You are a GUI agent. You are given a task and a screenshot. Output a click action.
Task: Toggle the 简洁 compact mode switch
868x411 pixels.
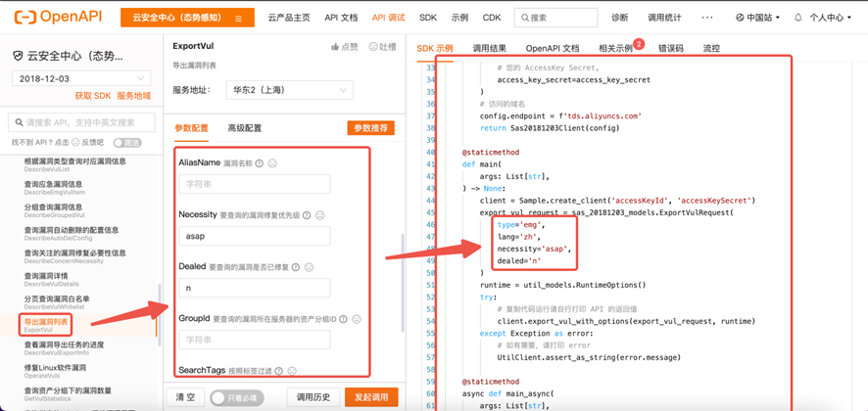pos(127,143)
